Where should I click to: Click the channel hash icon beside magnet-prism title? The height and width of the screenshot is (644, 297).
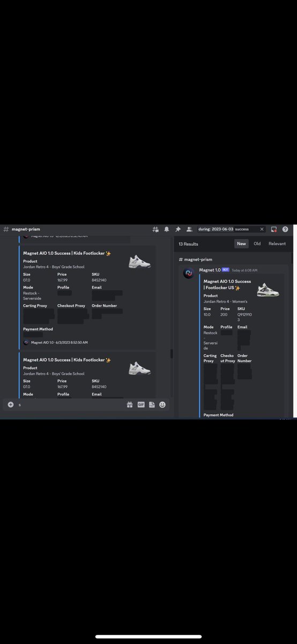click(6, 229)
